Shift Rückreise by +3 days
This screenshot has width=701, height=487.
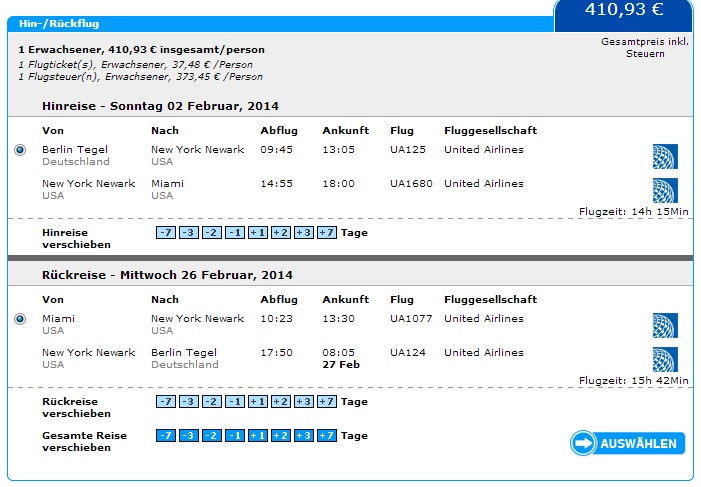304,402
